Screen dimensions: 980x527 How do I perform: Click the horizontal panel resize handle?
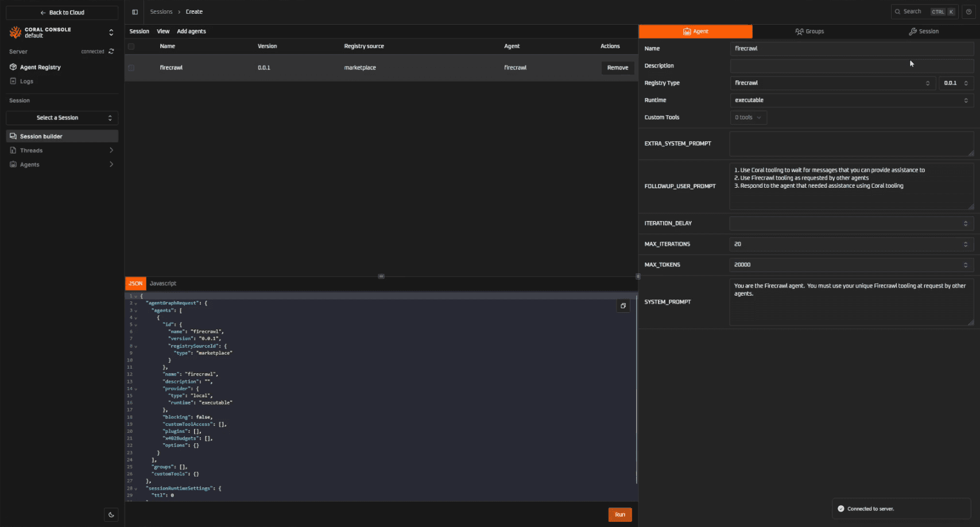[381, 276]
